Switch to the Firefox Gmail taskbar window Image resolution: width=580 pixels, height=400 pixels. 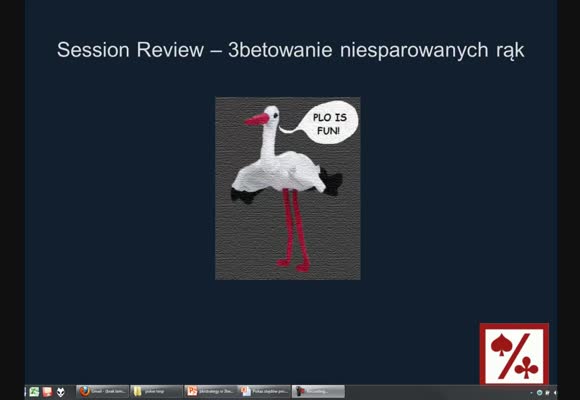coord(103,391)
